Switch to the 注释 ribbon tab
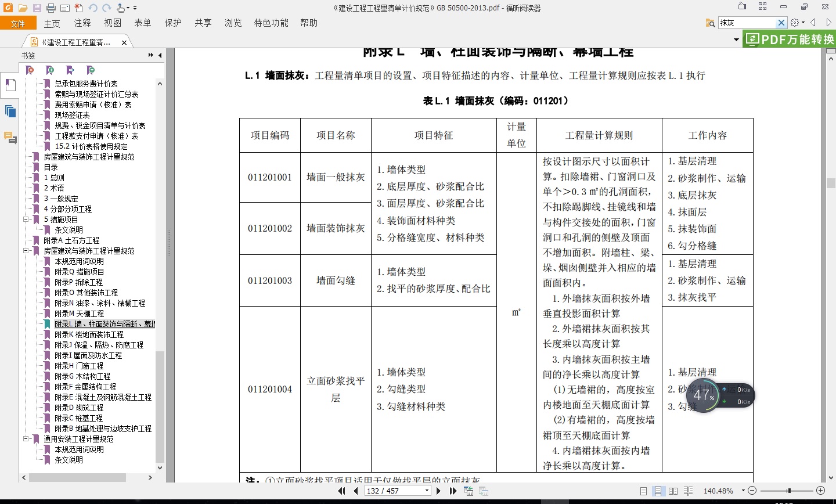Image resolution: width=836 pixels, height=504 pixels. tap(82, 23)
